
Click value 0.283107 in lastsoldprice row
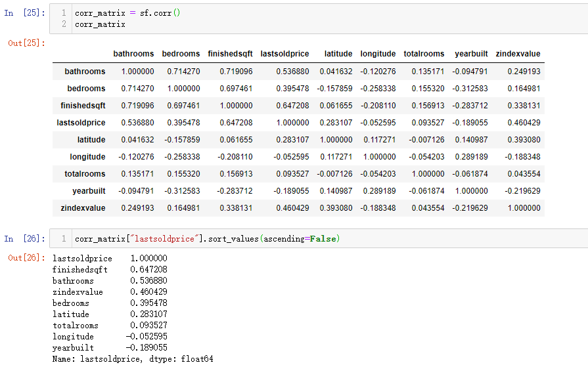pos(336,123)
